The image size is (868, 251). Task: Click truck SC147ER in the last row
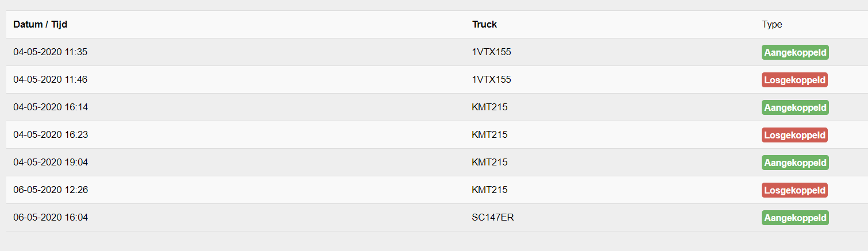tap(493, 218)
